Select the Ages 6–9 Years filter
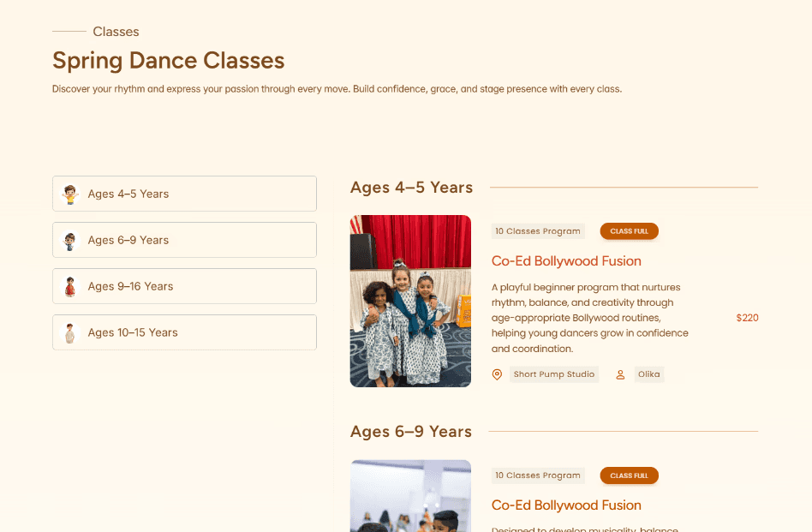The width and height of the screenshot is (812, 532). (184, 240)
